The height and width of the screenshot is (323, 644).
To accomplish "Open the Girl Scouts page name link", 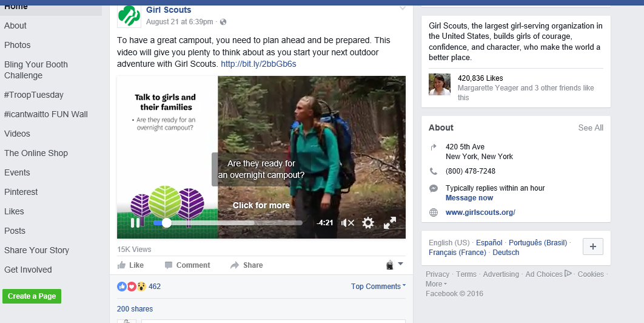I will pyautogui.click(x=169, y=10).
